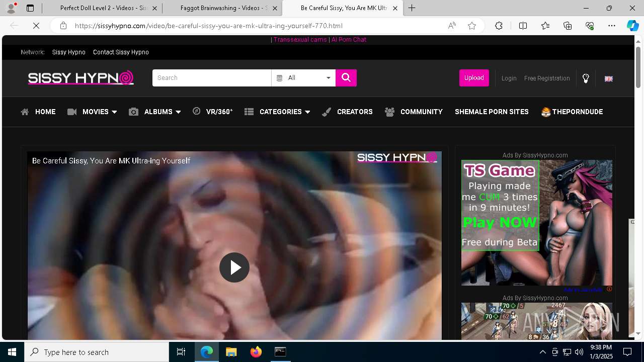Image resolution: width=644 pixels, height=362 pixels.
Task: Click the magenta search magnifier button
Action: pyautogui.click(x=346, y=78)
